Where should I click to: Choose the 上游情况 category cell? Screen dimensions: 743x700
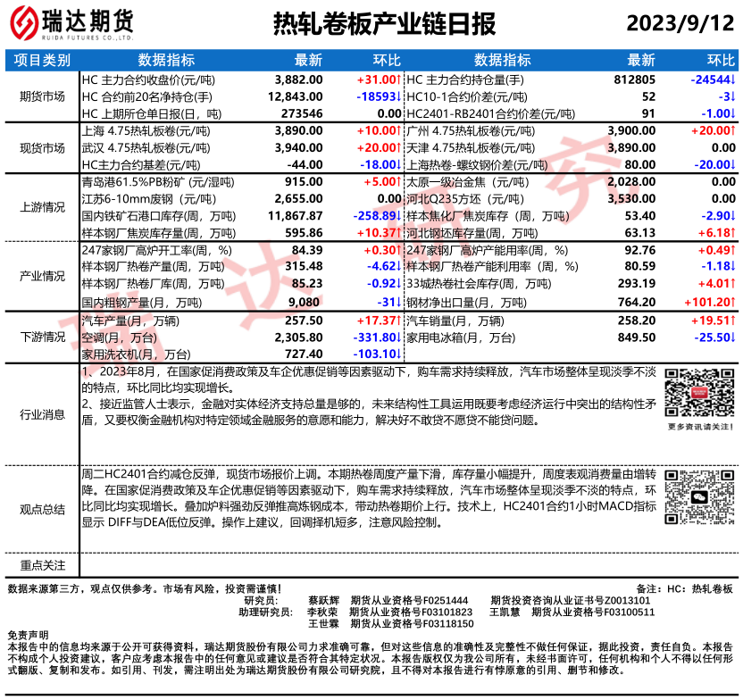[x=41, y=207]
